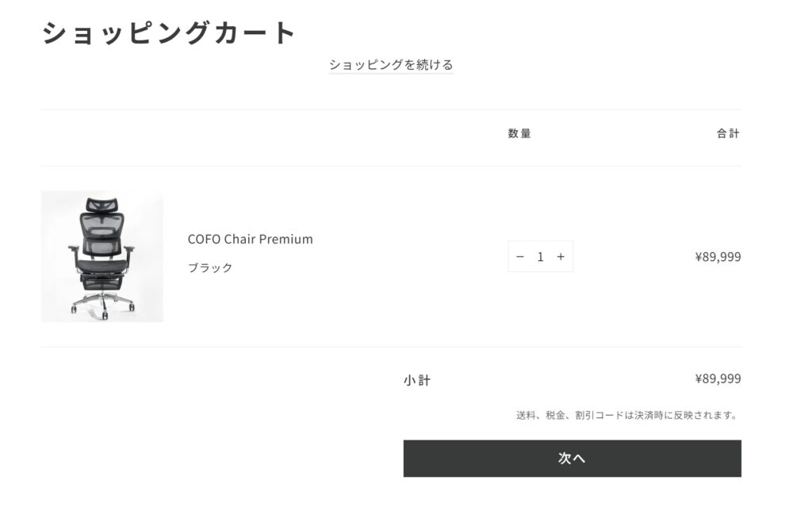Image resolution: width=812 pixels, height=507 pixels.
Task: Proceed to payment via 次へ
Action: [573, 458]
